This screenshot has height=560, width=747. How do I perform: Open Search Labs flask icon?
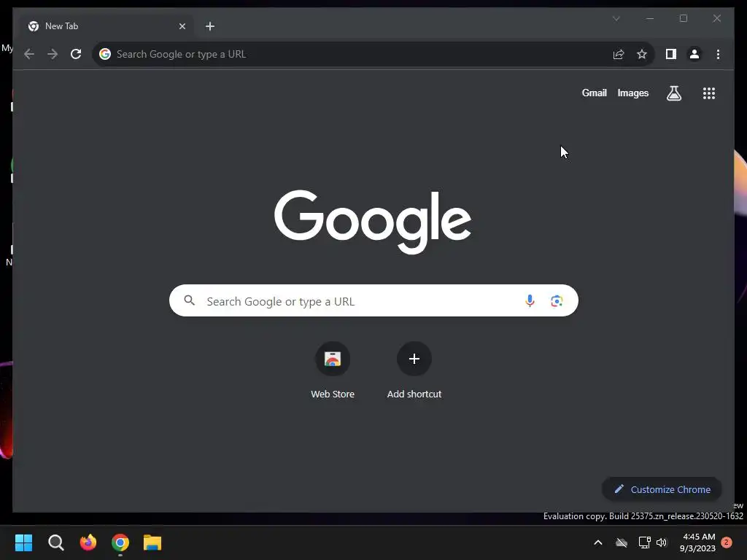[673, 93]
